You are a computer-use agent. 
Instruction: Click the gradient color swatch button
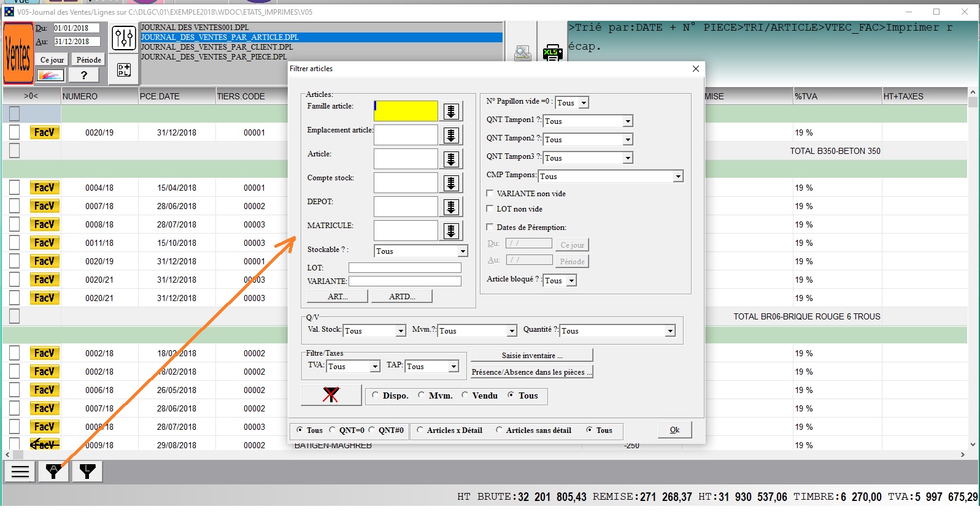click(50, 75)
